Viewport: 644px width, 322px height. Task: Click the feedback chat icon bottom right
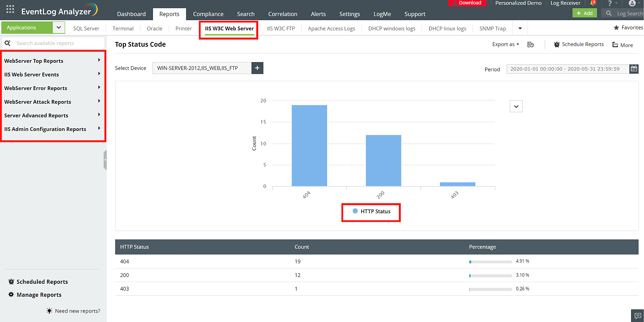(x=637, y=316)
